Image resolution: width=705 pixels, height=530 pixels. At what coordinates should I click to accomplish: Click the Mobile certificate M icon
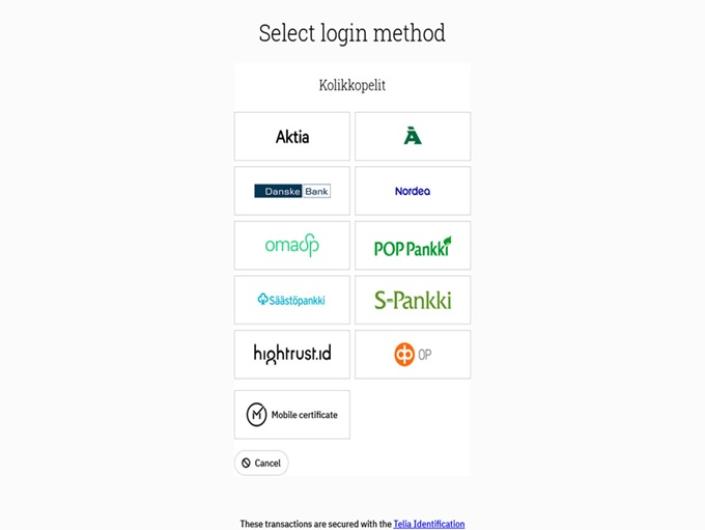click(x=256, y=414)
